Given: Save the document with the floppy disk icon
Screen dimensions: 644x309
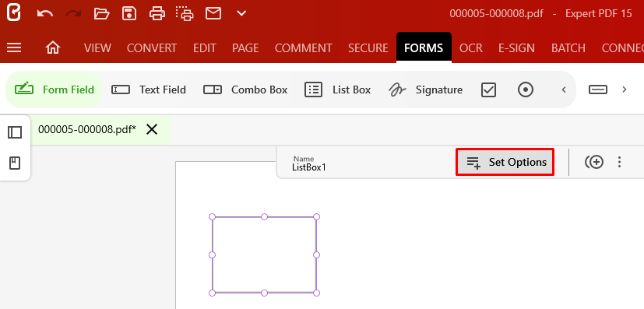Looking at the screenshot, I should 129,13.
